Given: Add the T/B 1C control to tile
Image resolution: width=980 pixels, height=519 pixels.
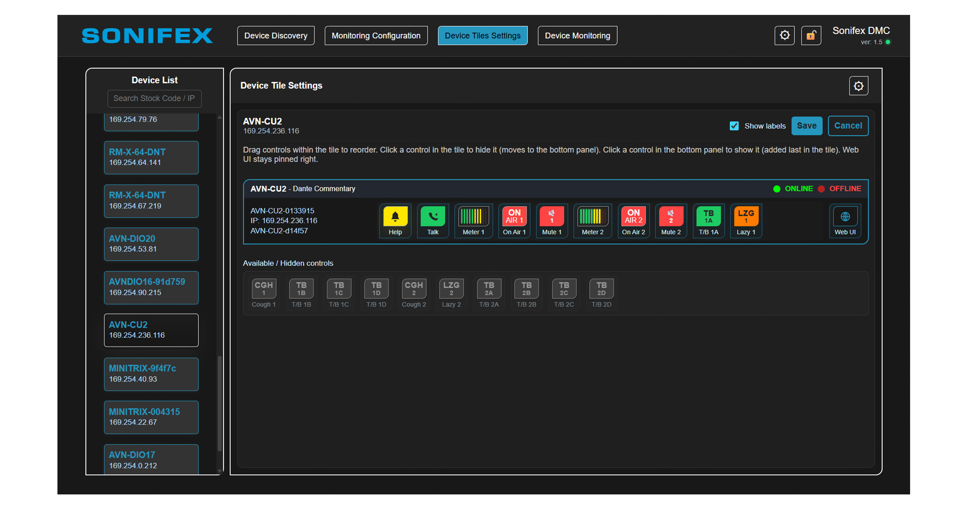Looking at the screenshot, I should (x=339, y=293).
